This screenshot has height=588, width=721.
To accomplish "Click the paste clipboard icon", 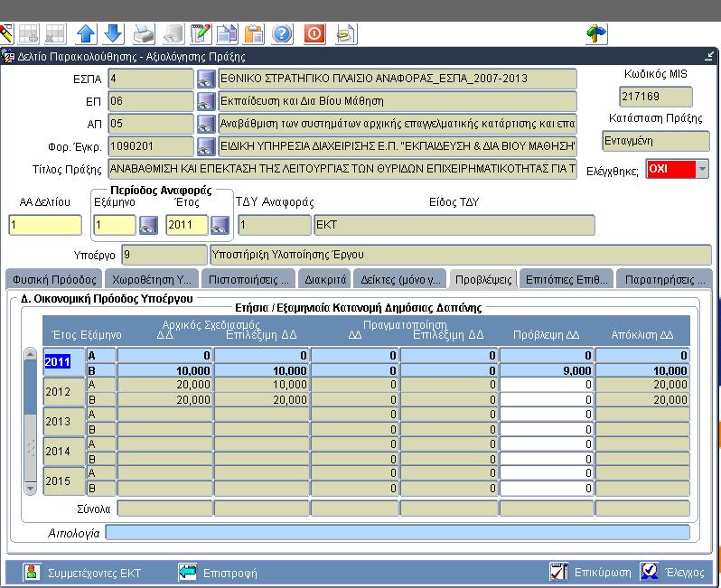I will pyautogui.click(x=254, y=34).
